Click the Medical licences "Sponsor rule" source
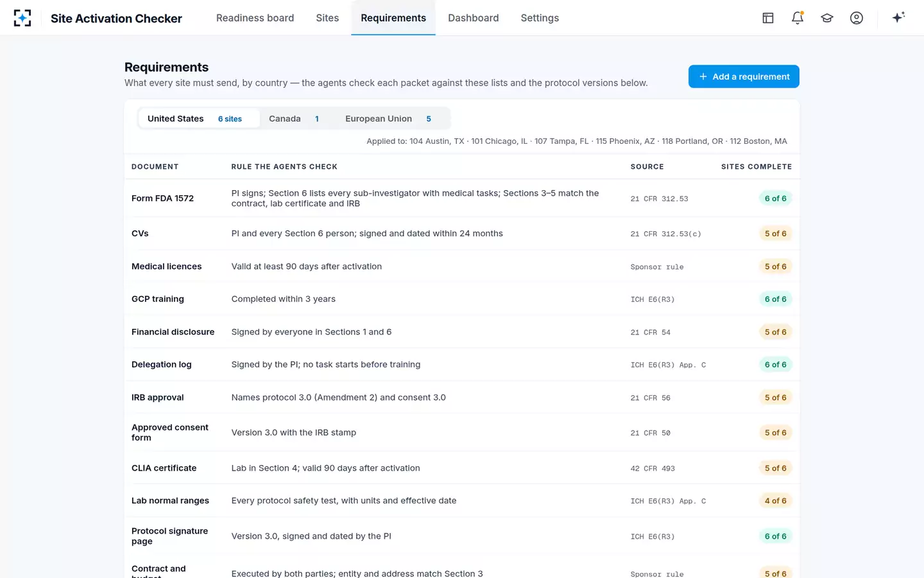This screenshot has width=924, height=578. [x=657, y=267]
